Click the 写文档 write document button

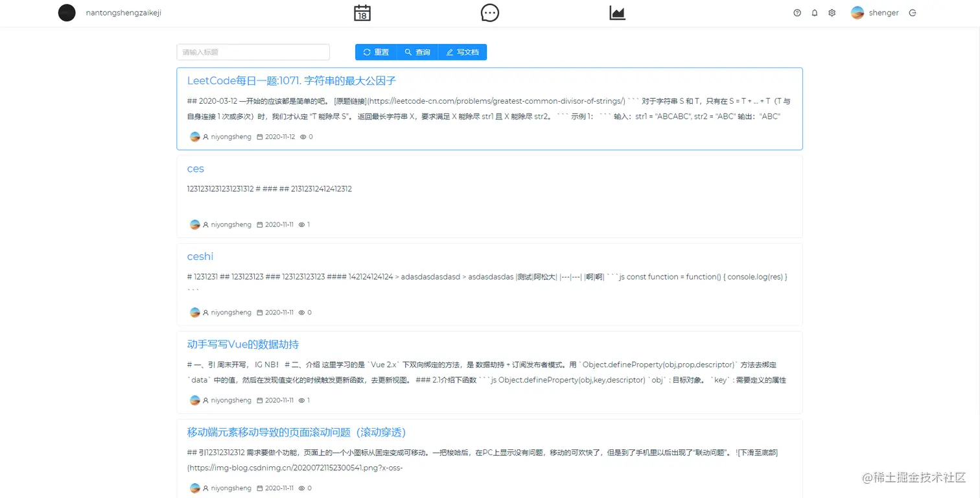[x=463, y=52]
